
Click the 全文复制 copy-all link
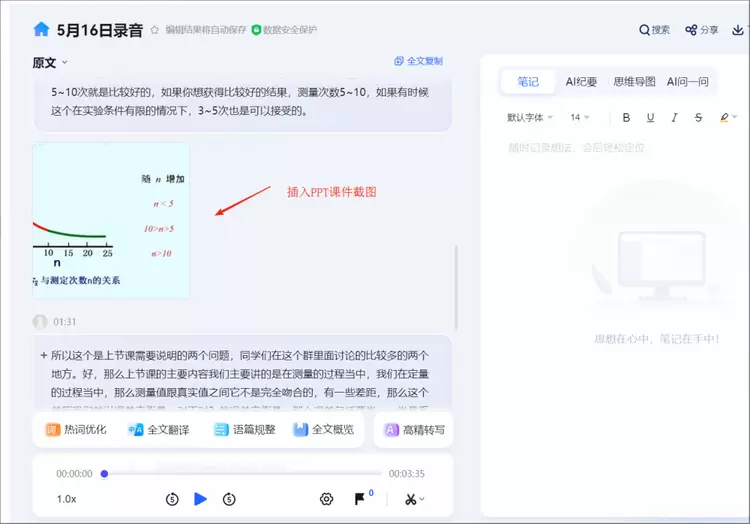[x=418, y=61]
